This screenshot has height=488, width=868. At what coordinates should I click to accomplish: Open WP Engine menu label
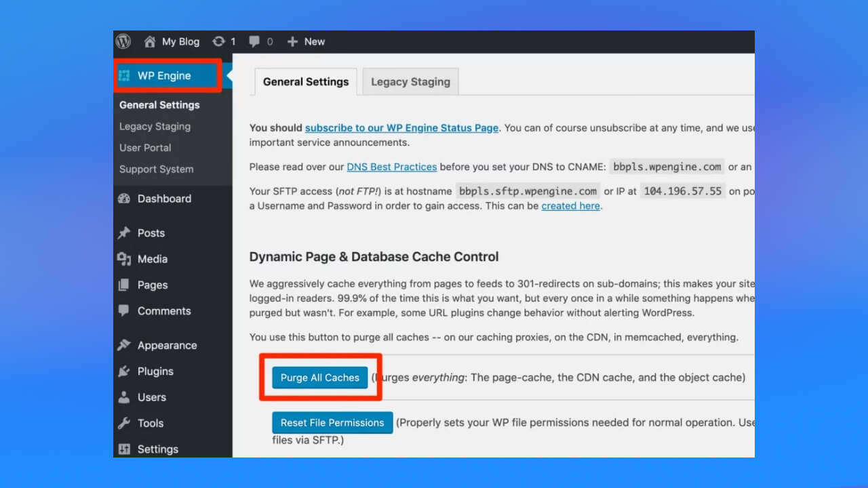coord(164,76)
